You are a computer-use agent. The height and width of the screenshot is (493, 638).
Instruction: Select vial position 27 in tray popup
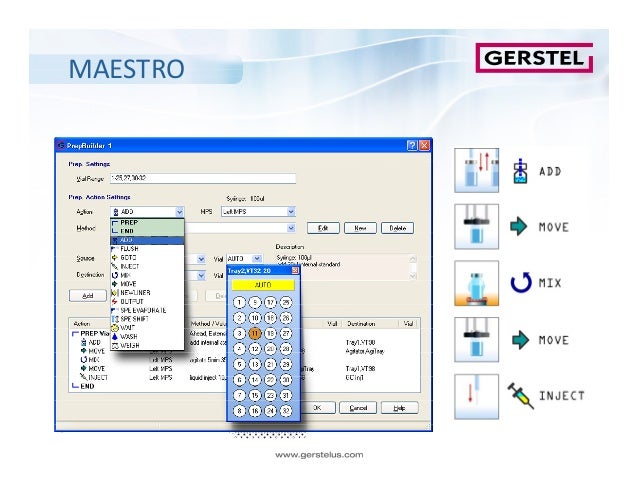pyautogui.click(x=286, y=333)
